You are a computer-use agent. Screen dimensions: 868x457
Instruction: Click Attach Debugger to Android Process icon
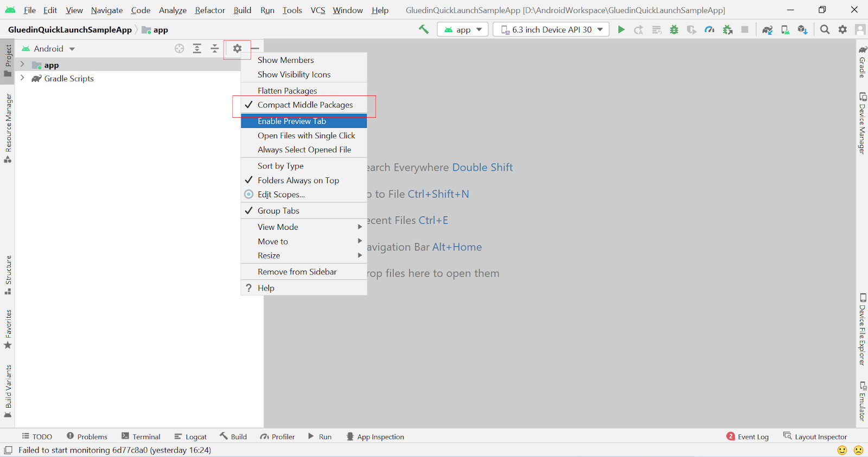click(727, 29)
